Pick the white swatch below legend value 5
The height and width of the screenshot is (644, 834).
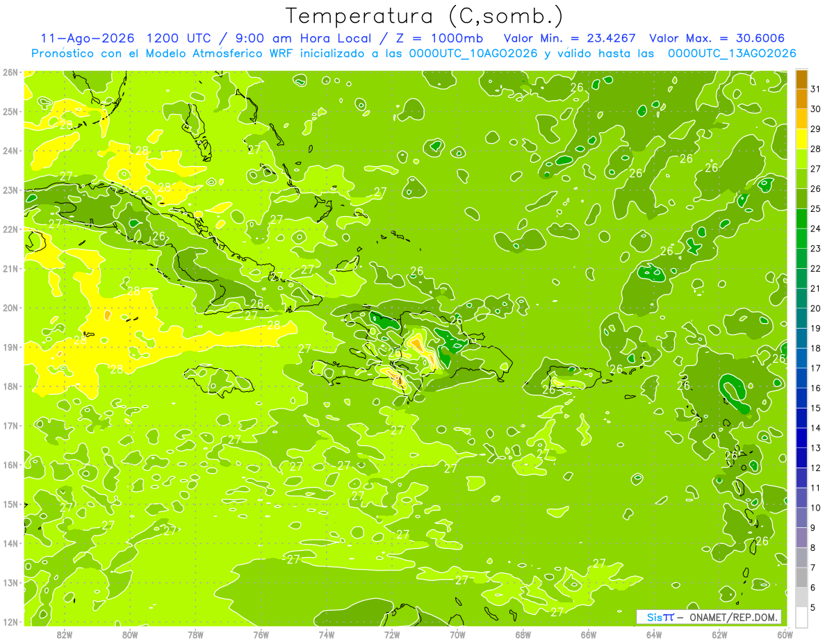pos(801,617)
